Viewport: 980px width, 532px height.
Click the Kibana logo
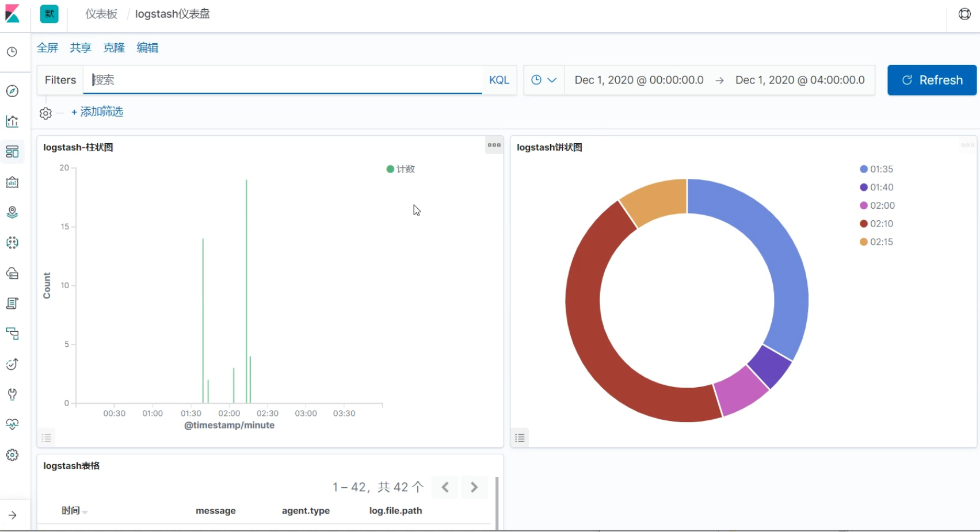(12, 14)
